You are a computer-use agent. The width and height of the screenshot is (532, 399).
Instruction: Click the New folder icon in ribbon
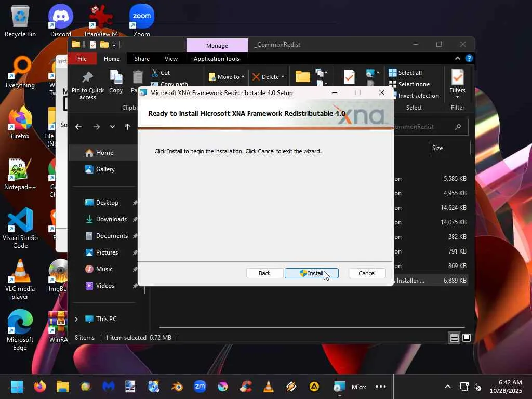click(x=303, y=77)
